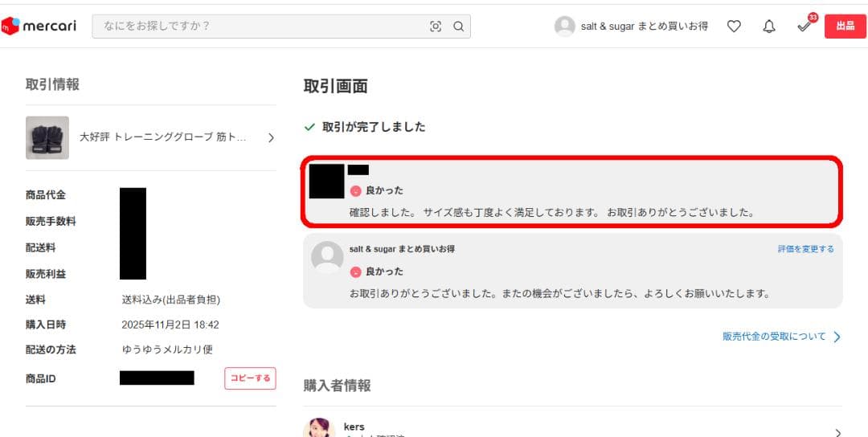The image size is (868, 437).
Task: Open the training gloves item thumbnail
Action: point(47,137)
